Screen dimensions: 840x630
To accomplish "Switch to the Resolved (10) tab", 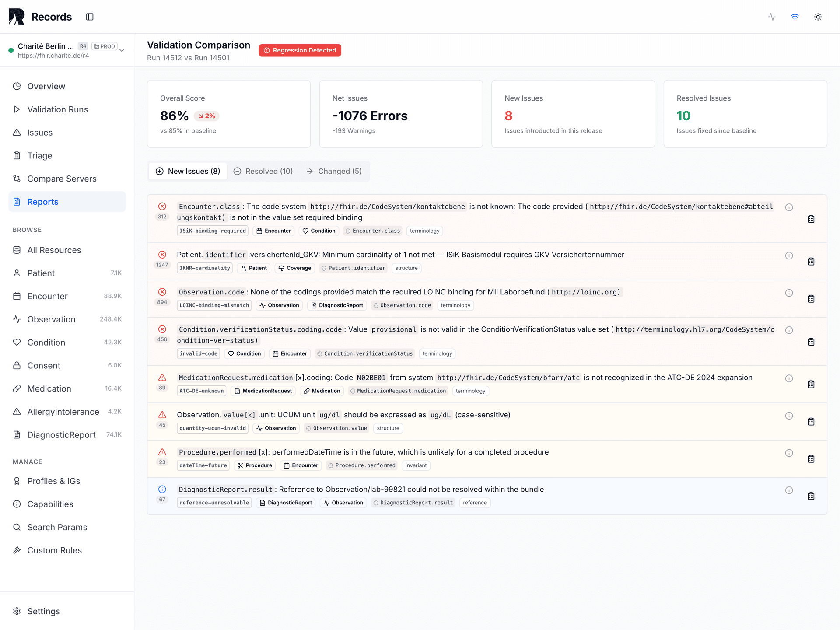I will pyautogui.click(x=263, y=171).
